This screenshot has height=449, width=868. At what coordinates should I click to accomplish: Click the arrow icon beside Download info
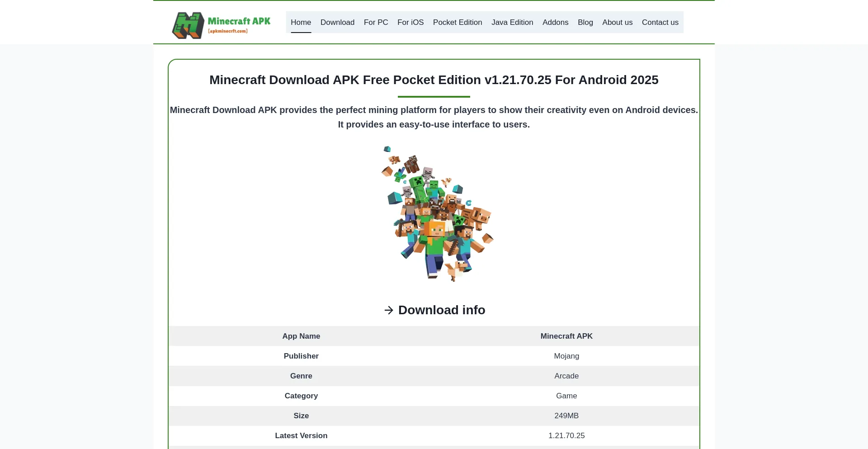click(389, 310)
